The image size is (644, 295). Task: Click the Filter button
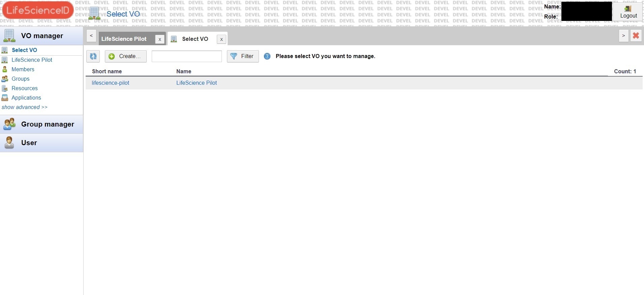[243, 56]
